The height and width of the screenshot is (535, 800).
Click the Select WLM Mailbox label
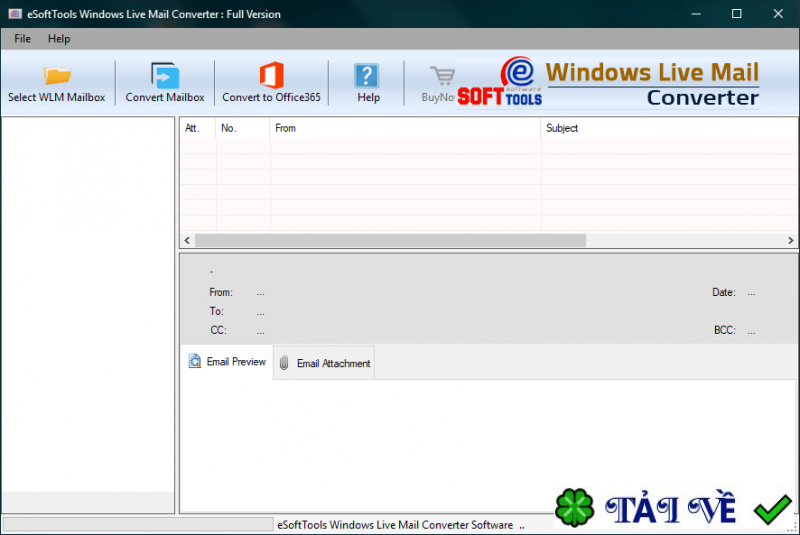(x=57, y=97)
